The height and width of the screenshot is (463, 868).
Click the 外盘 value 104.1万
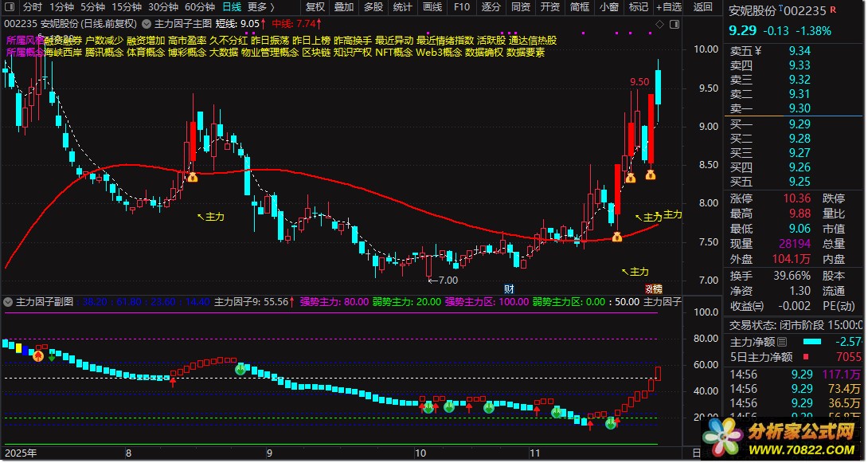(792, 259)
